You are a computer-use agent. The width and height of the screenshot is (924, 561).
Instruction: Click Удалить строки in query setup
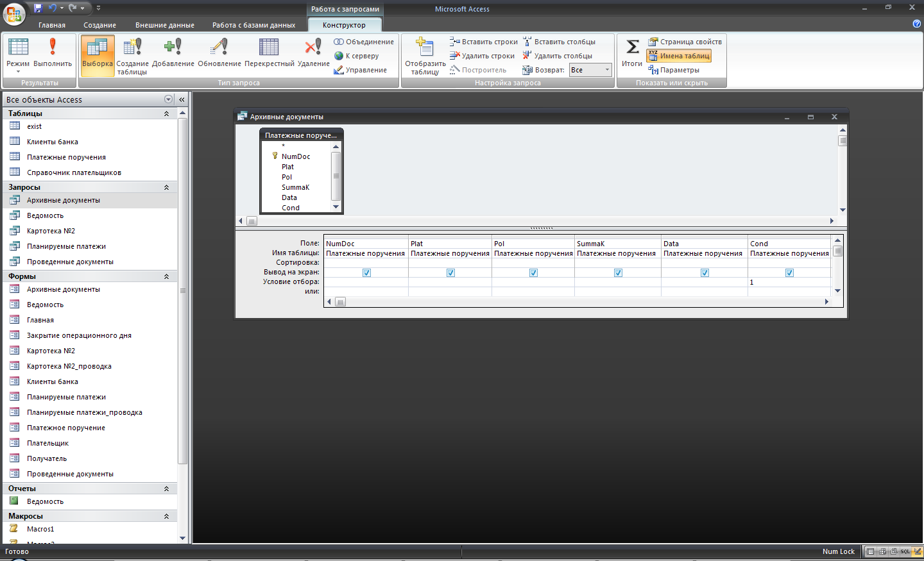pyautogui.click(x=482, y=56)
